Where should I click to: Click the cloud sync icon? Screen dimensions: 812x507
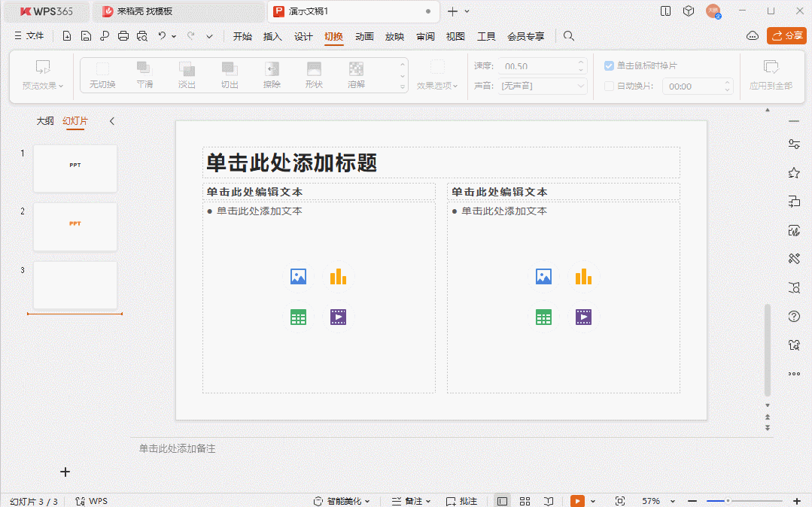(753, 36)
